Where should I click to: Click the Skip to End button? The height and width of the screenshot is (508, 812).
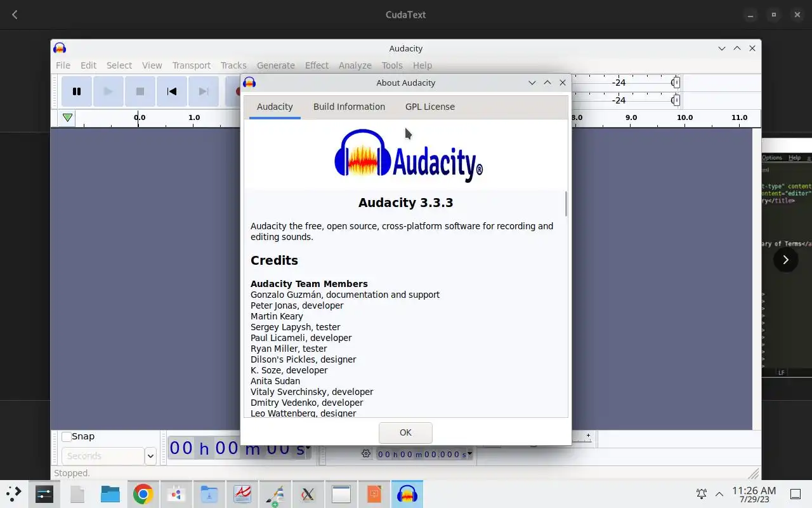click(x=204, y=91)
